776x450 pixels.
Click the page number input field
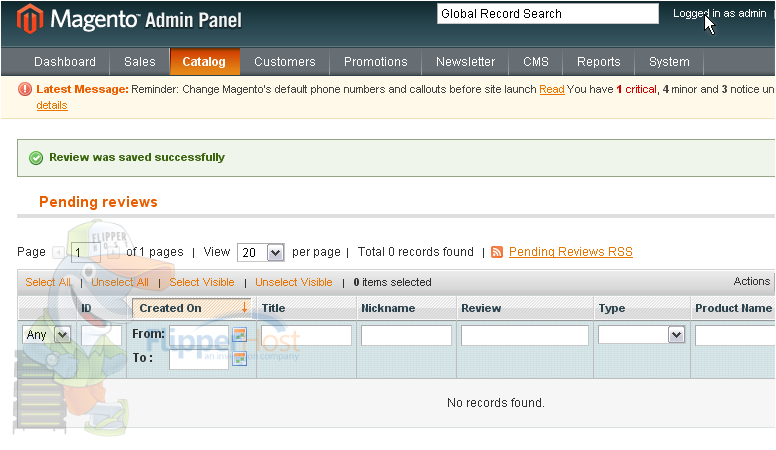point(86,252)
